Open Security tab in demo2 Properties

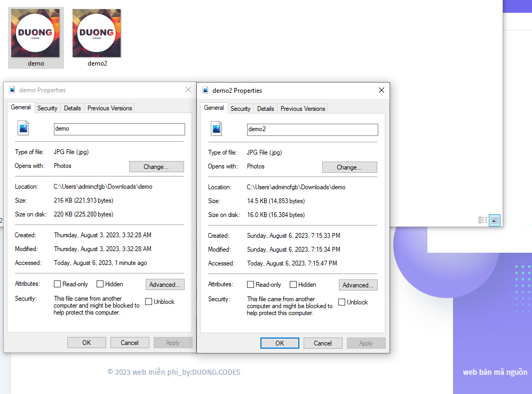240,109
